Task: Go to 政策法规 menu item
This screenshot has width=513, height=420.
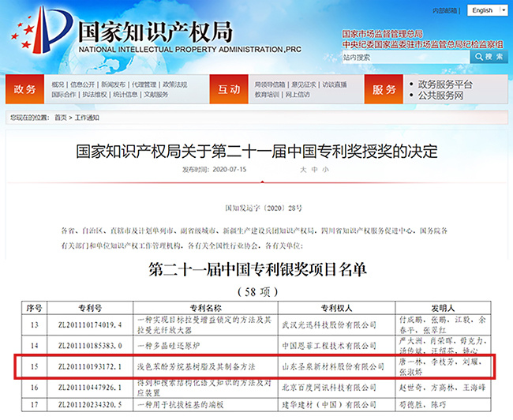Action: tap(174, 84)
